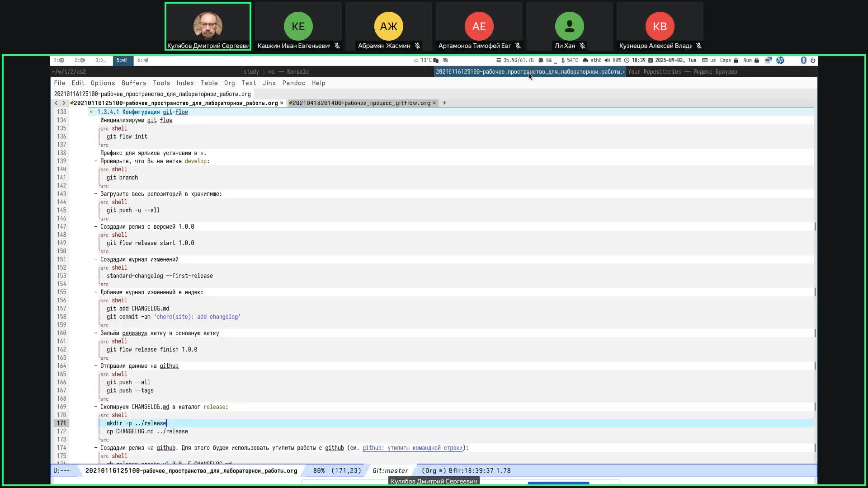The height and width of the screenshot is (488, 868).
Task: Click the temperature 54°C indicator
Action: (x=569, y=60)
